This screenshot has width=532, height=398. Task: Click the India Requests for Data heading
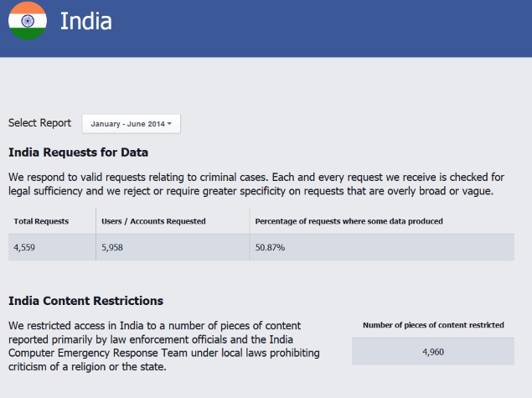tap(78, 152)
